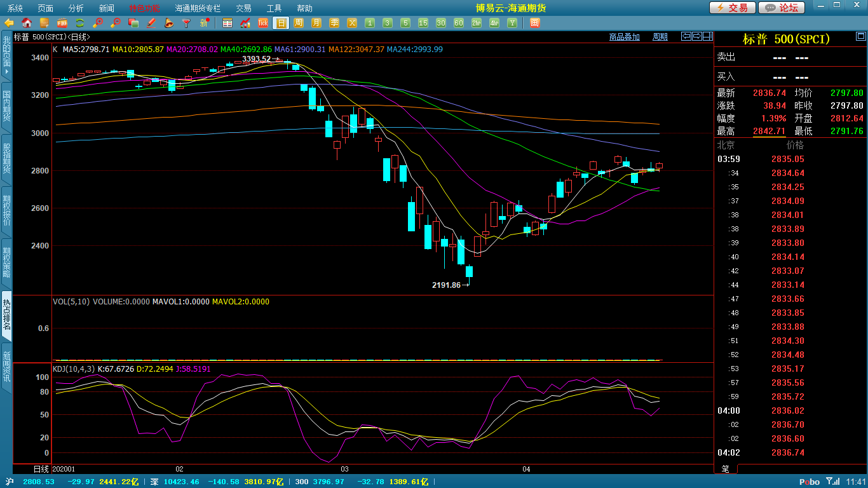
Task: Switch to 60-minute chart
Action: pyautogui.click(x=459, y=23)
